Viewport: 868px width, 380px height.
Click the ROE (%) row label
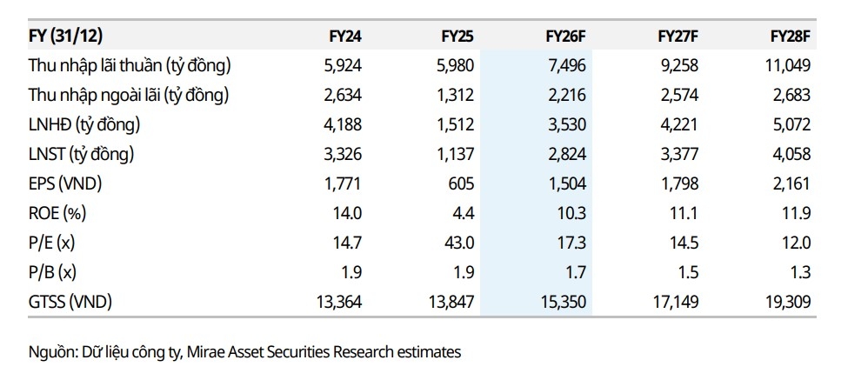[x=57, y=213]
